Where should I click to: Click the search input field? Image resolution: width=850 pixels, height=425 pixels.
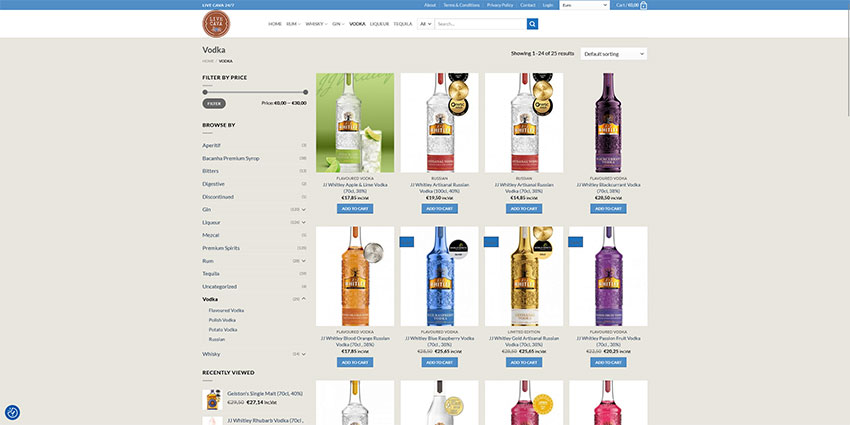480,24
